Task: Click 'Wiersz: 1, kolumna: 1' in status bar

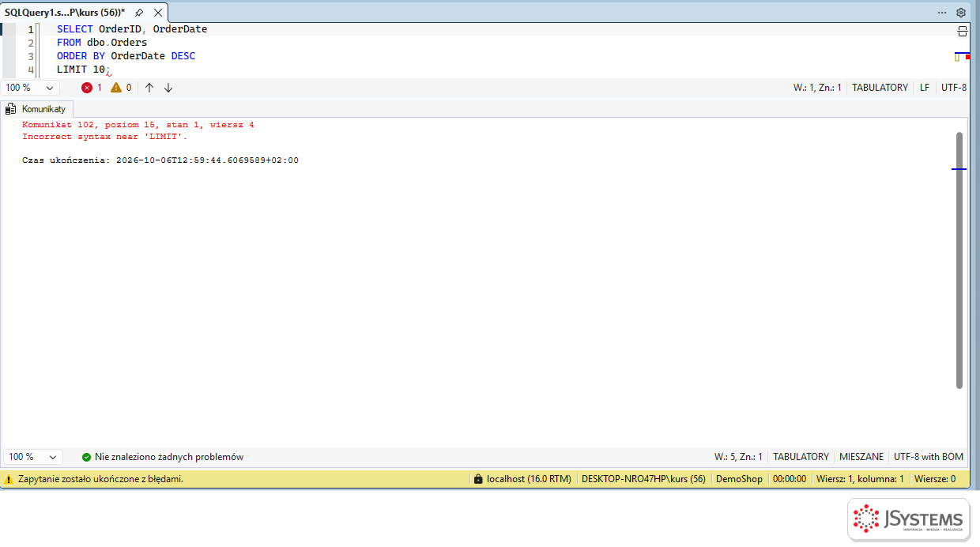Action: pos(860,479)
